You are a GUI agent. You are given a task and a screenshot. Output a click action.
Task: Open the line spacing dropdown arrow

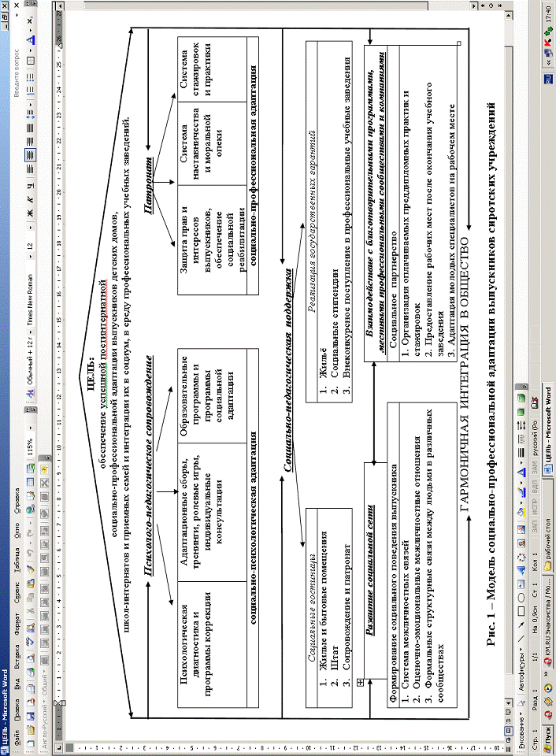coord(31,105)
